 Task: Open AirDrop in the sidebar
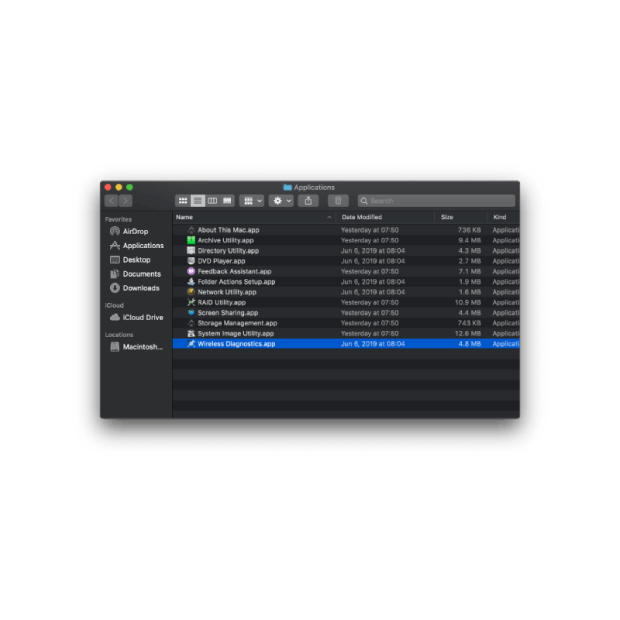(135, 231)
